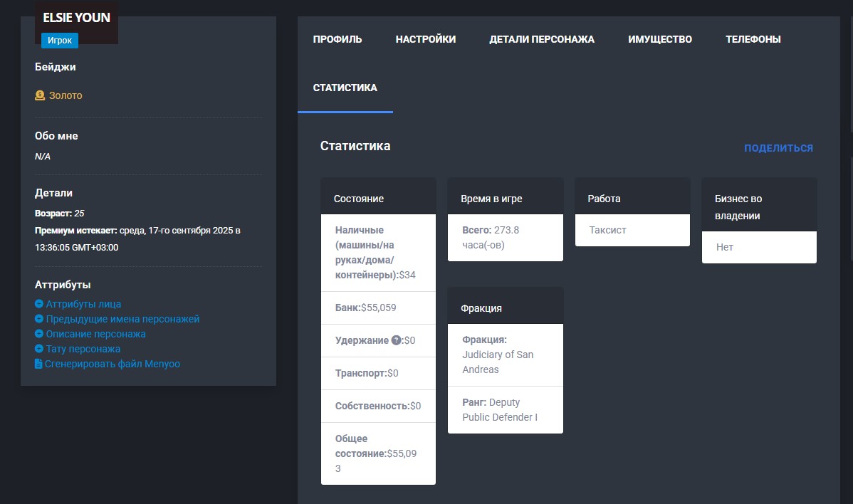Screen dimensions: 853x504
Task: Click the Поделиться link
Action: 778,148
